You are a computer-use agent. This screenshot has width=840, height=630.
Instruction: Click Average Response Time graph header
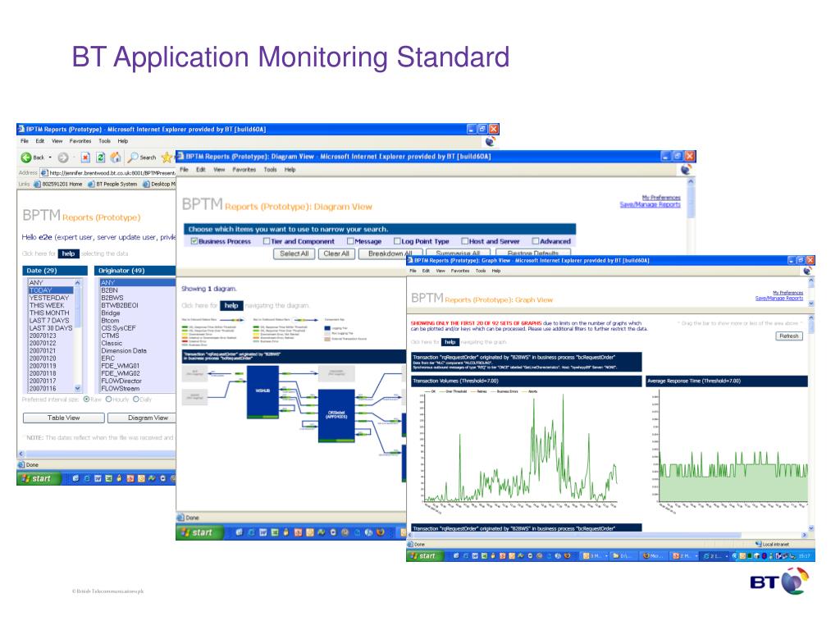727,381
